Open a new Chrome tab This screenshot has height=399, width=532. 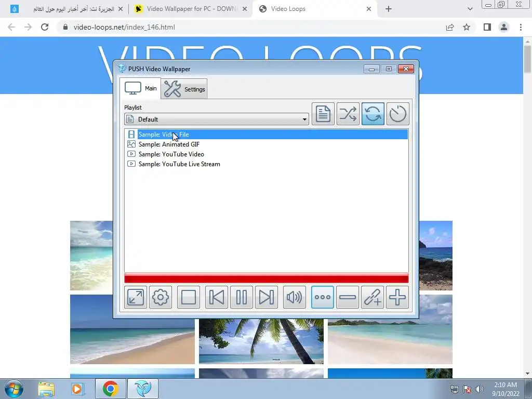(x=389, y=9)
